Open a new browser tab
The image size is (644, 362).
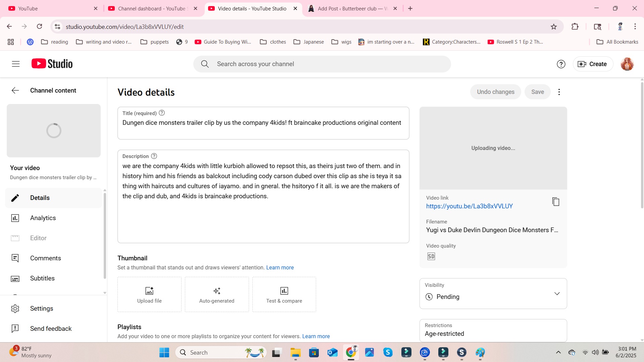(410, 9)
